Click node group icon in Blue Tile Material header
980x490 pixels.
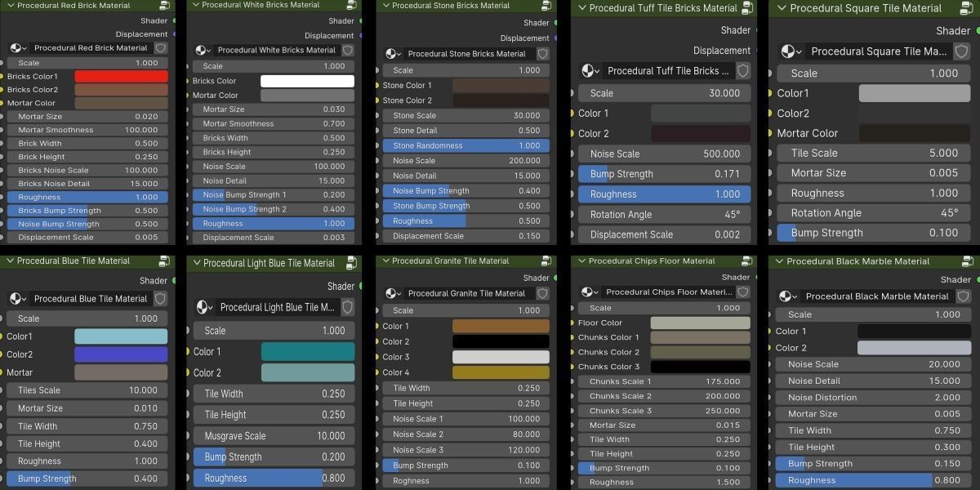164,261
